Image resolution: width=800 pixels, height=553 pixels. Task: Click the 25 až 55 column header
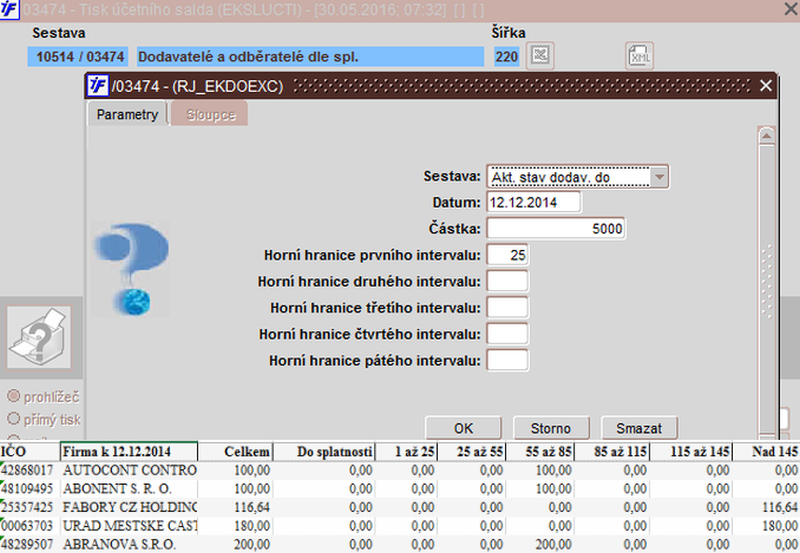coord(471,451)
